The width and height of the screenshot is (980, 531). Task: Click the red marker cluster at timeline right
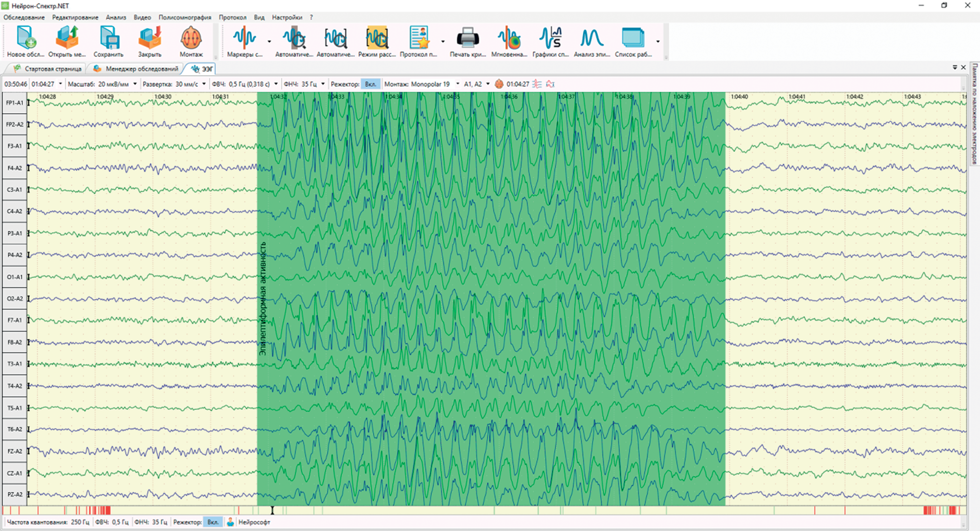(x=940, y=510)
